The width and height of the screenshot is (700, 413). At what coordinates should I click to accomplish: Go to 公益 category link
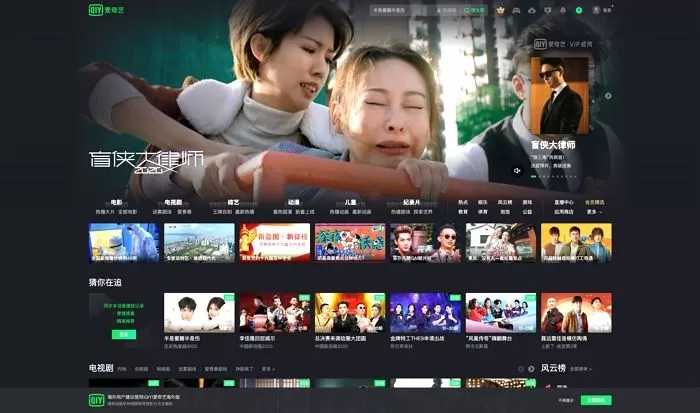[x=527, y=212]
